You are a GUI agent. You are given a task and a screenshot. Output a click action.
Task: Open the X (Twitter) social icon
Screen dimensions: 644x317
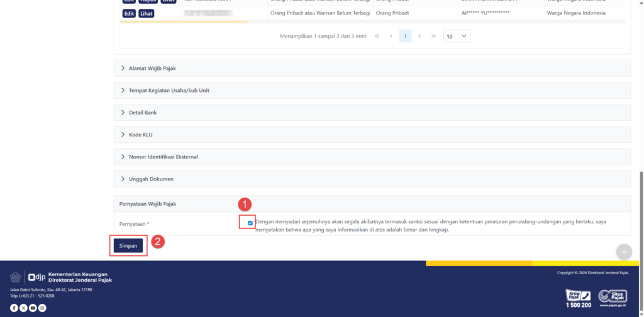[x=23, y=308]
